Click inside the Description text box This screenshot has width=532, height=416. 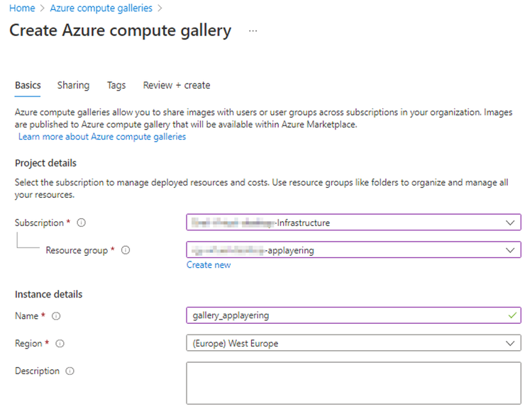coord(353,383)
